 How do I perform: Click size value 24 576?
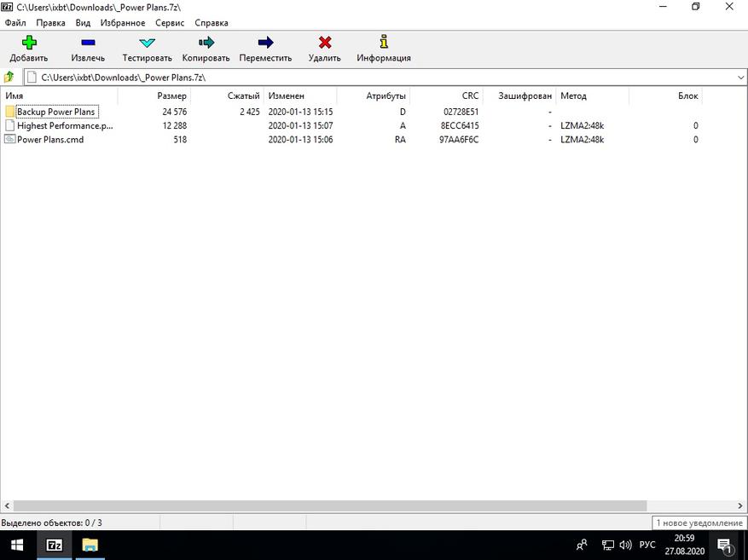click(175, 112)
